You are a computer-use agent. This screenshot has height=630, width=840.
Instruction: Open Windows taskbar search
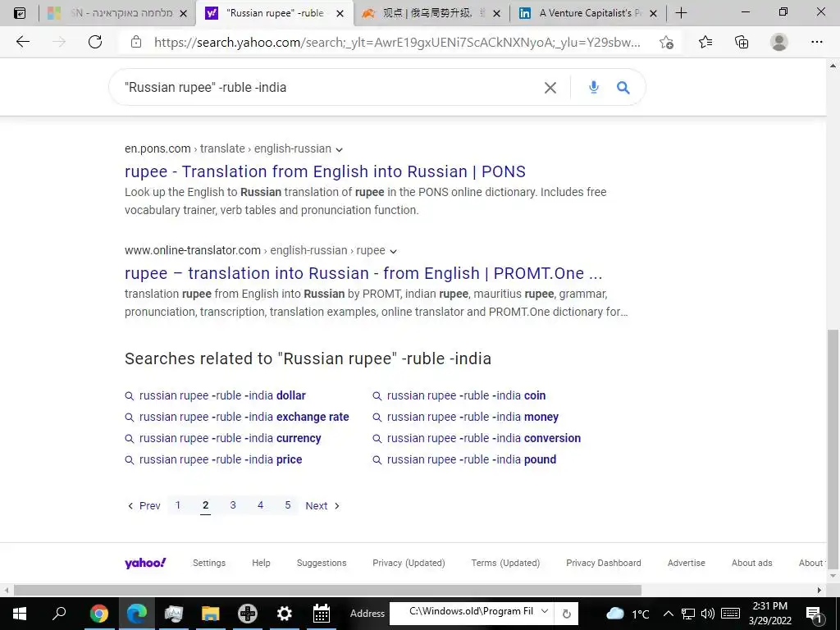[59, 613]
